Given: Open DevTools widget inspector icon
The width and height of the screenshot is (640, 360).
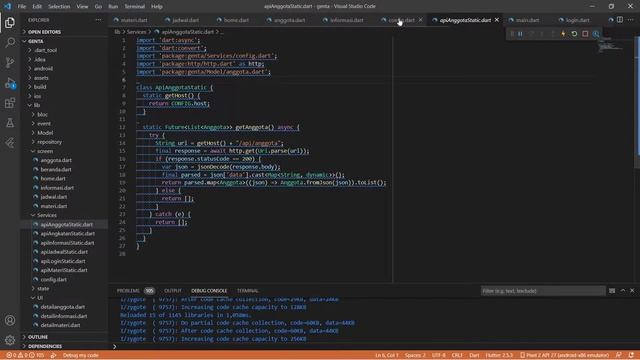Looking at the screenshot, I should (x=596, y=34).
